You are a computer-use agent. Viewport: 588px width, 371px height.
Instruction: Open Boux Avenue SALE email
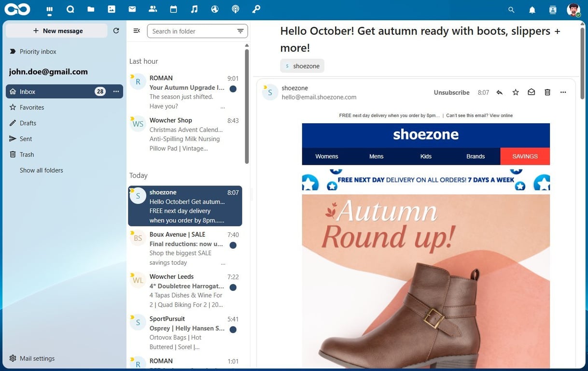[185, 248]
